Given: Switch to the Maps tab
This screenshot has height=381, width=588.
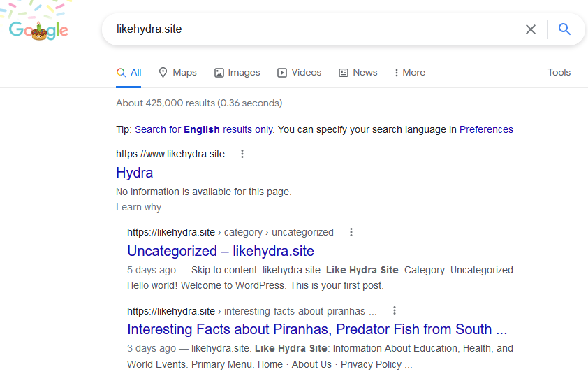Looking at the screenshot, I should [178, 73].
